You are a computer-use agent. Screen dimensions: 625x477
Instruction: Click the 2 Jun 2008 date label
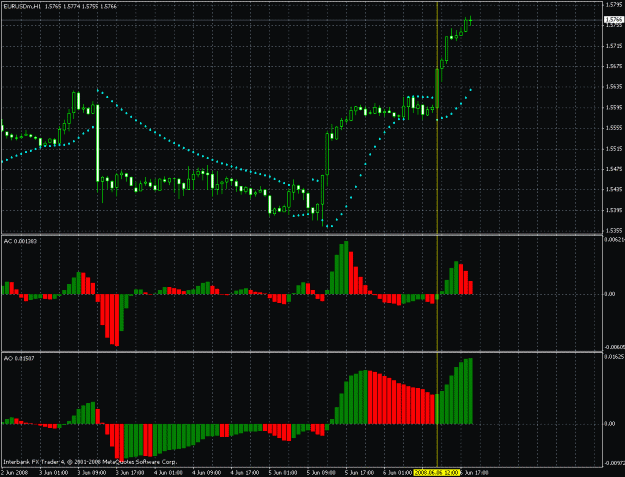15,473
